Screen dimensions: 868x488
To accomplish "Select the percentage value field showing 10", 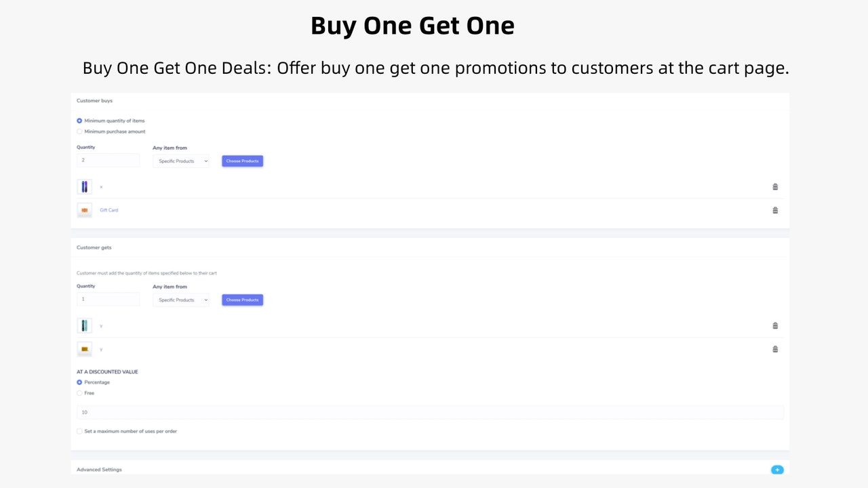I will coord(430,411).
